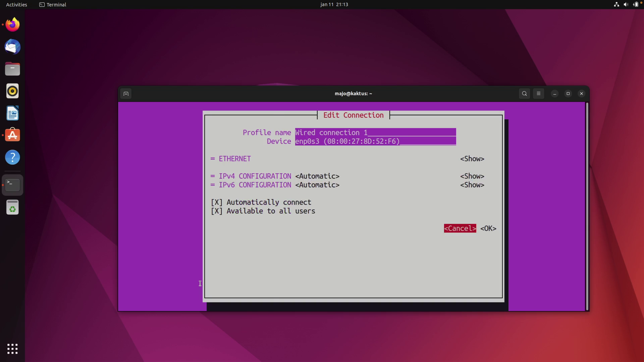The height and width of the screenshot is (362, 644).
Task: Maximize the terminal window
Action: tap(568, 94)
